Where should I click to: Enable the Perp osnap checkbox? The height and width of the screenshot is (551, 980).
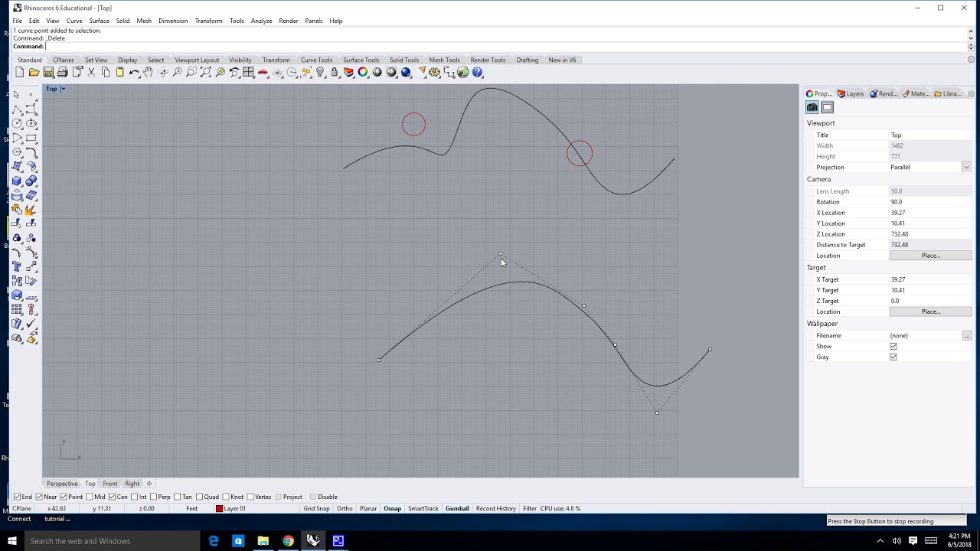(153, 497)
